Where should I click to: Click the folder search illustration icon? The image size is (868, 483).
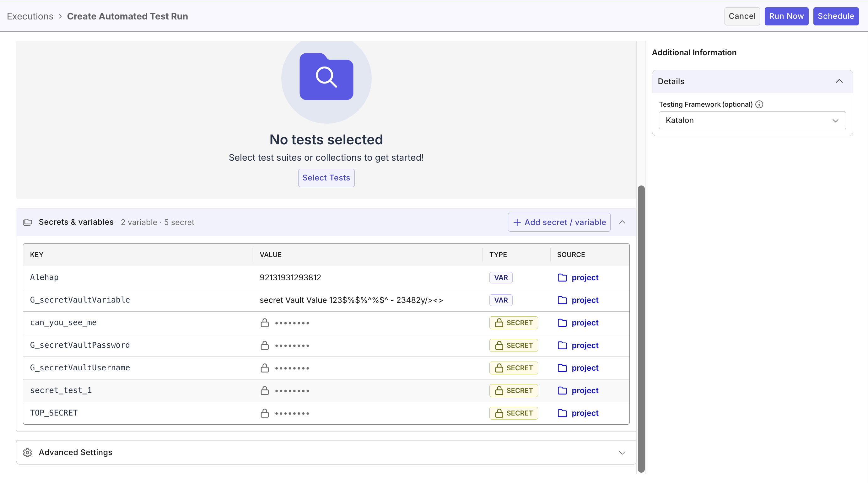pos(326,77)
